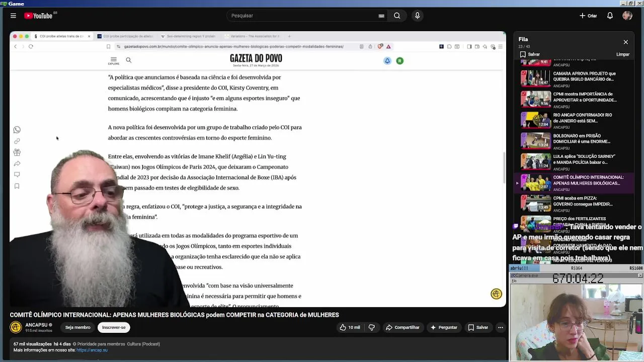Dislike the video with thumbs down

(372, 327)
